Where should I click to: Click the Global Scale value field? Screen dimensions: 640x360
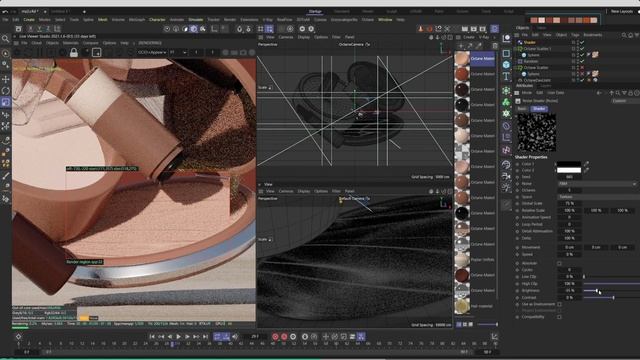(x=569, y=203)
